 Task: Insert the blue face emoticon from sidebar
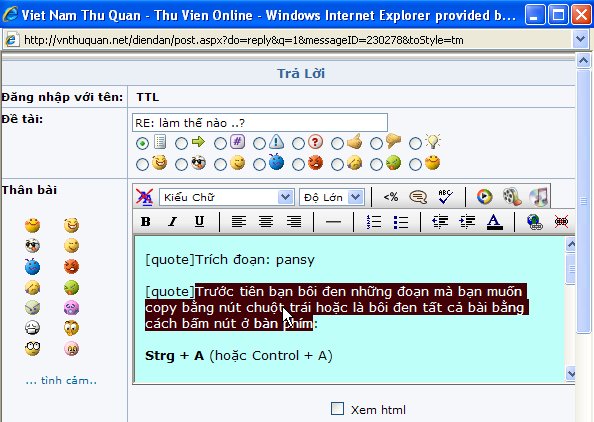tap(33, 267)
